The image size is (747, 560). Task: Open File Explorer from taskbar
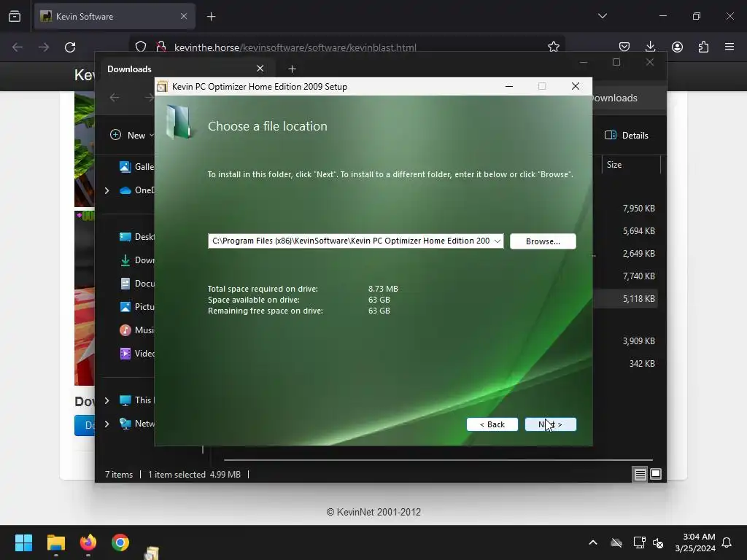[56, 542]
